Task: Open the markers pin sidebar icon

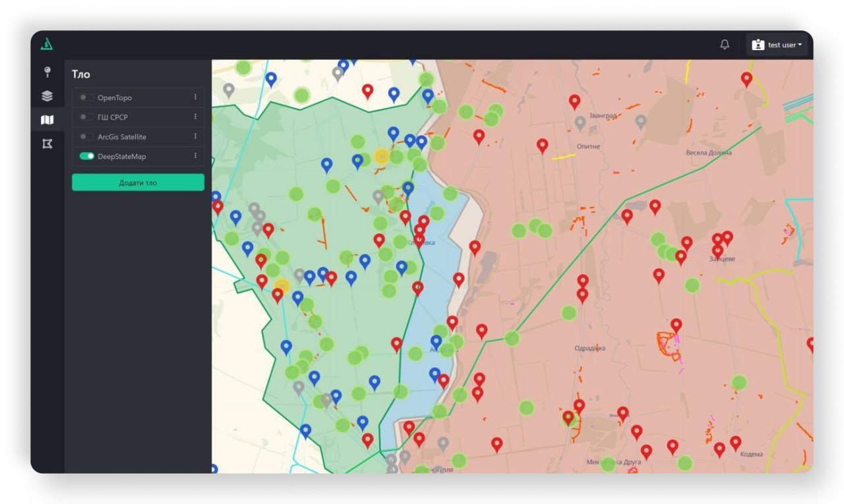Action: pyautogui.click(x=47, y=72)
